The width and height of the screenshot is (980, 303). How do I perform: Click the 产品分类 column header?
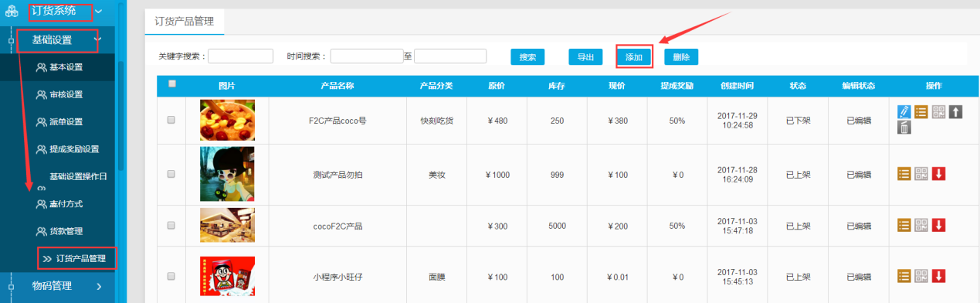[x=436, y=85]
